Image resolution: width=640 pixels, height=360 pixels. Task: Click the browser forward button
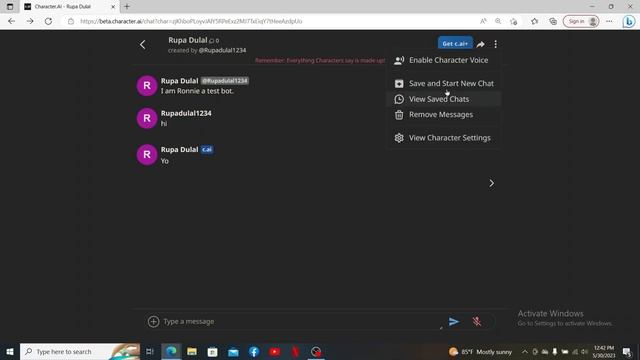30,21
